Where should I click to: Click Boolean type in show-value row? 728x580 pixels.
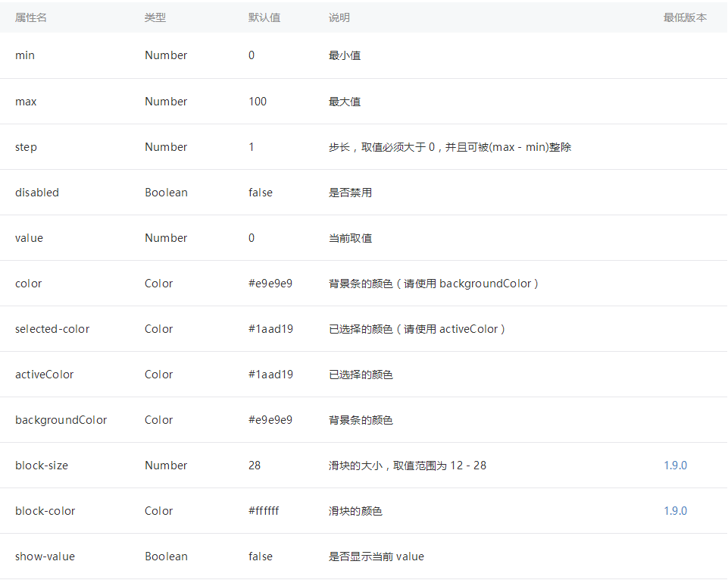(x=166, y=556)
